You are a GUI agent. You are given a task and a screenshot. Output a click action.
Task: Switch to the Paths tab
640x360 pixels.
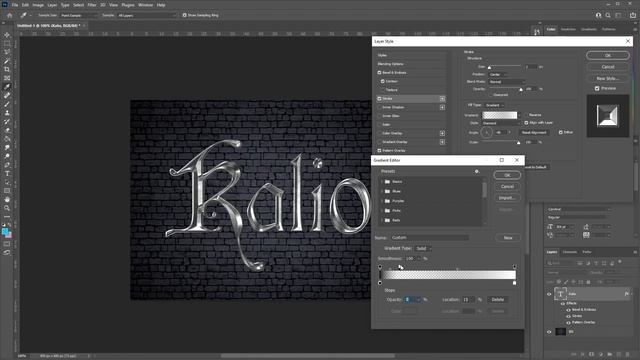[587, 252]
